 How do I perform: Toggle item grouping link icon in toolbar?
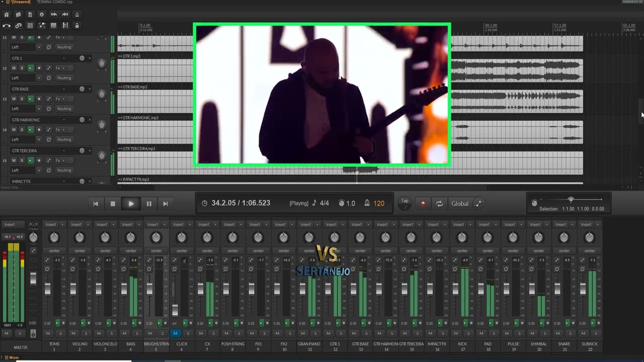click(x=18, y=26)
